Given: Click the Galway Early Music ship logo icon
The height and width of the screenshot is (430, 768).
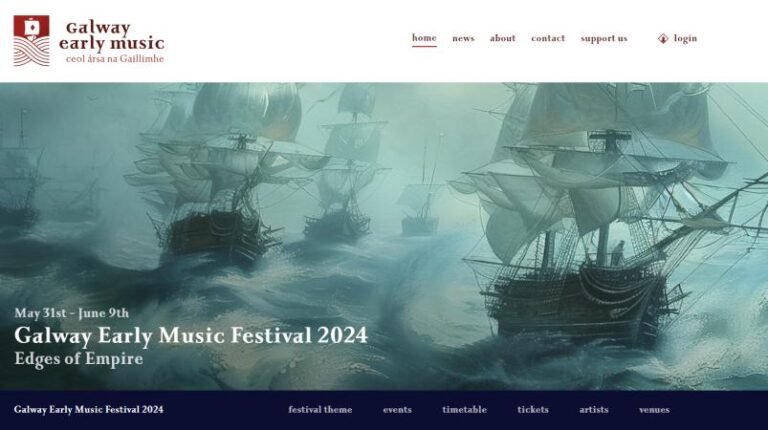Looking at the screenshot, I should point(31,41).
